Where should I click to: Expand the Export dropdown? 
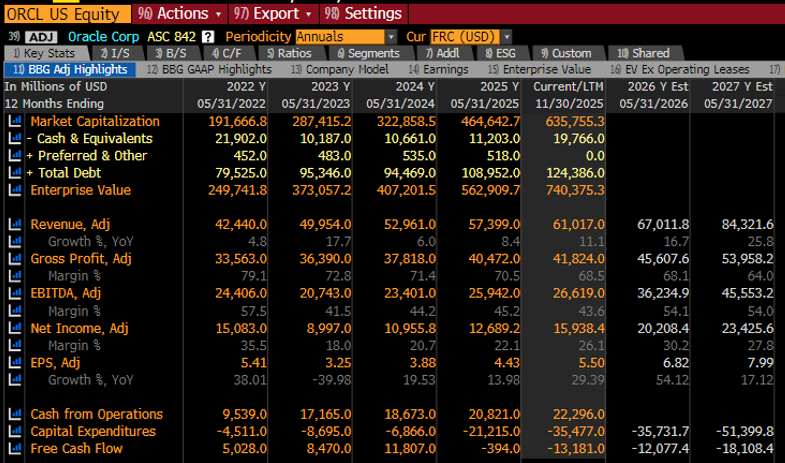272,13
